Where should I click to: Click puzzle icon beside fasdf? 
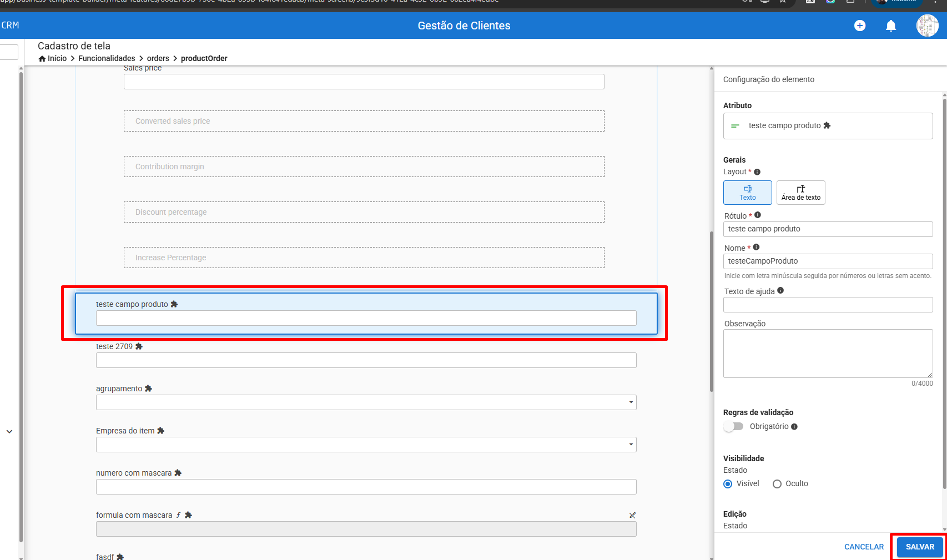[x=120, y=557]
